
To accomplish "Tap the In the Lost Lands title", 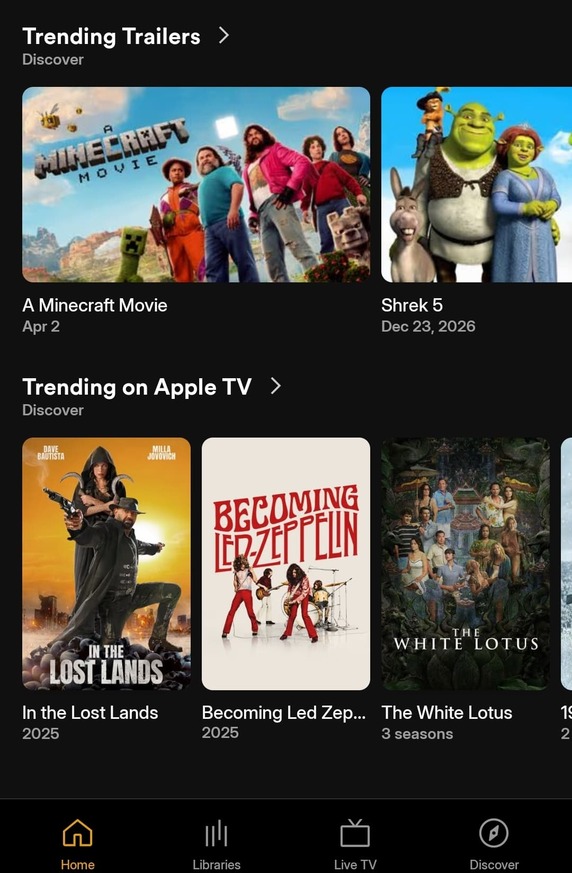I will tap(90, 713).
